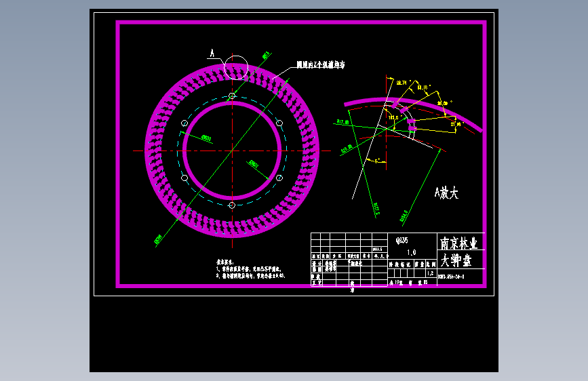This screenshot has width=588, height=381.
Task: Select the R17.5 radius dimension text
Action: (376, 209)
